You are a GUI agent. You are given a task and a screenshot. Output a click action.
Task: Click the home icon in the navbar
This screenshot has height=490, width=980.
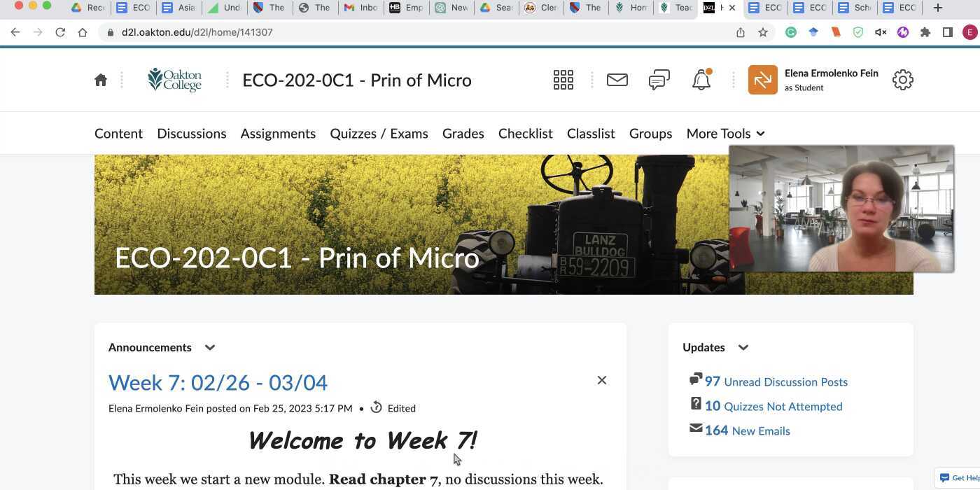click(x=101, y=79)
